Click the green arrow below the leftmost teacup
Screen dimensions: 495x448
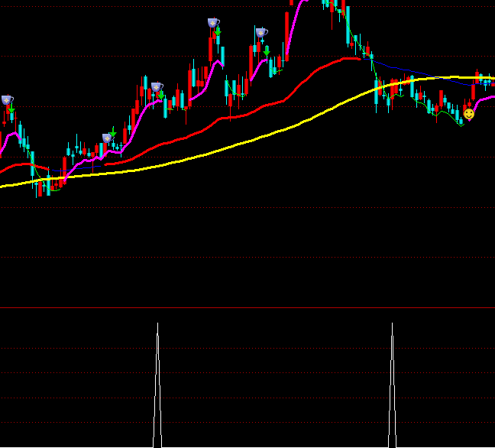coord(11,109)
